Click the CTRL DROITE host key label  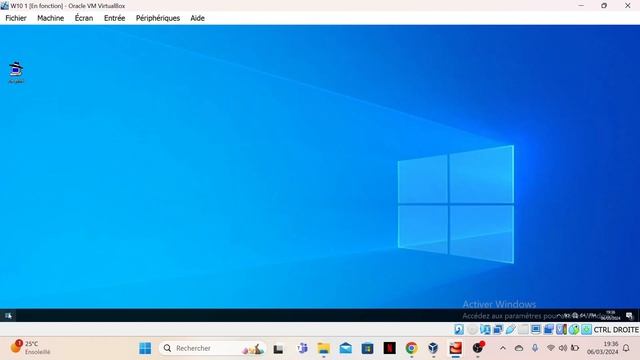616,329
